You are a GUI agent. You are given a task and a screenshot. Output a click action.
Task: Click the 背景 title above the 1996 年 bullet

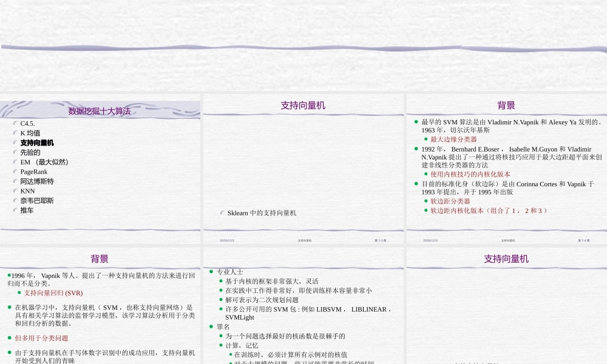coord(100,259)
